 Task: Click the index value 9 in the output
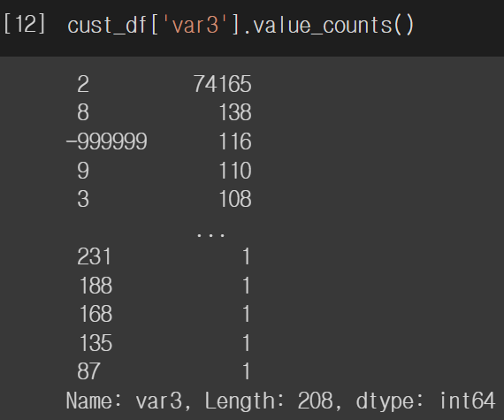pyautogui.click(x=83, y=171)
